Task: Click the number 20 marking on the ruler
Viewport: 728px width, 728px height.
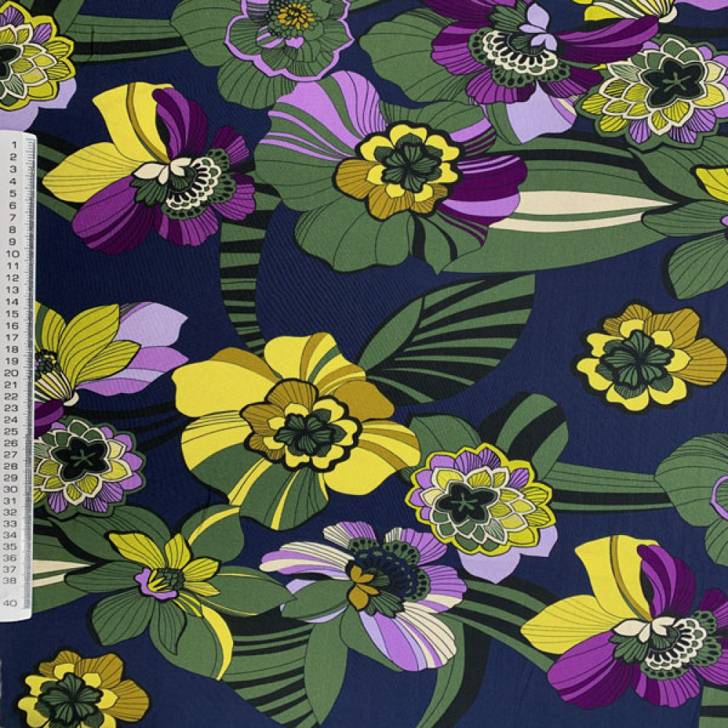Action: point(12,372)
